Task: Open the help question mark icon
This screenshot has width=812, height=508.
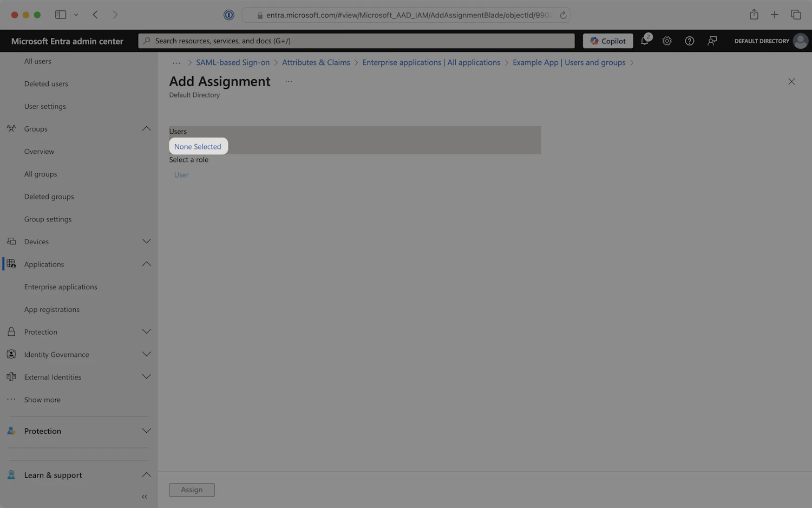Action: click(x=689, y=41)
